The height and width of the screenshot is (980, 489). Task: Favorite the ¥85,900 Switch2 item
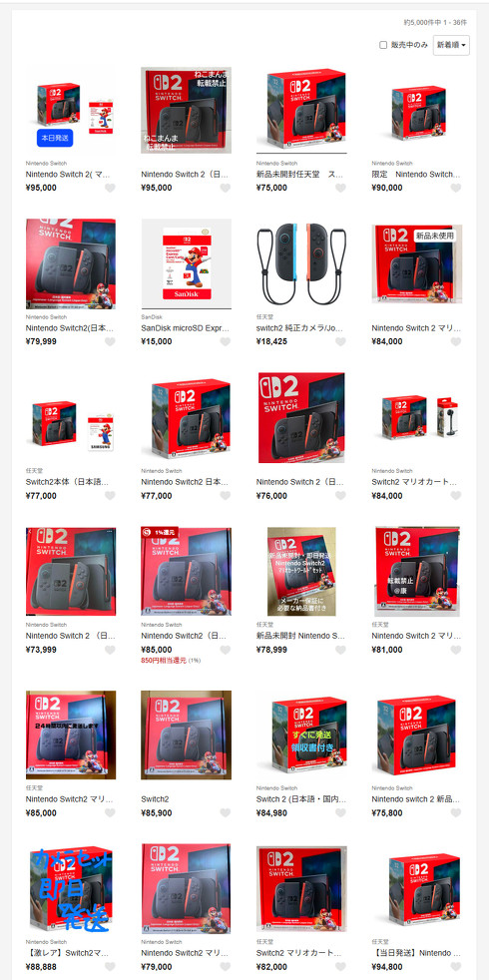226,813
